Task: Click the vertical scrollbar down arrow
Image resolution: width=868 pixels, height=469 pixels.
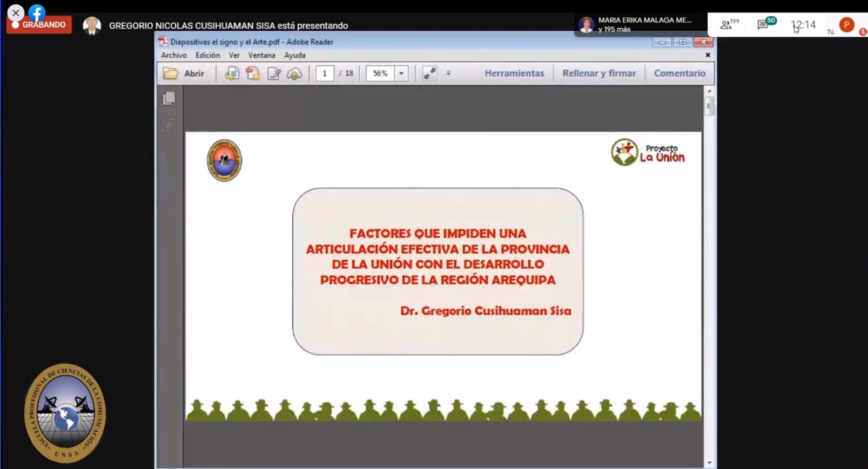Action: tap(709, 463)
